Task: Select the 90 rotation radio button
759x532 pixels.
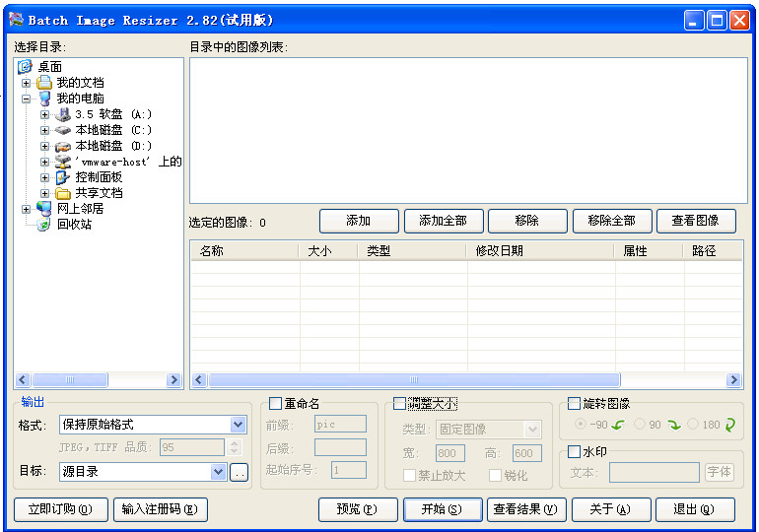Action: point(640,425)
